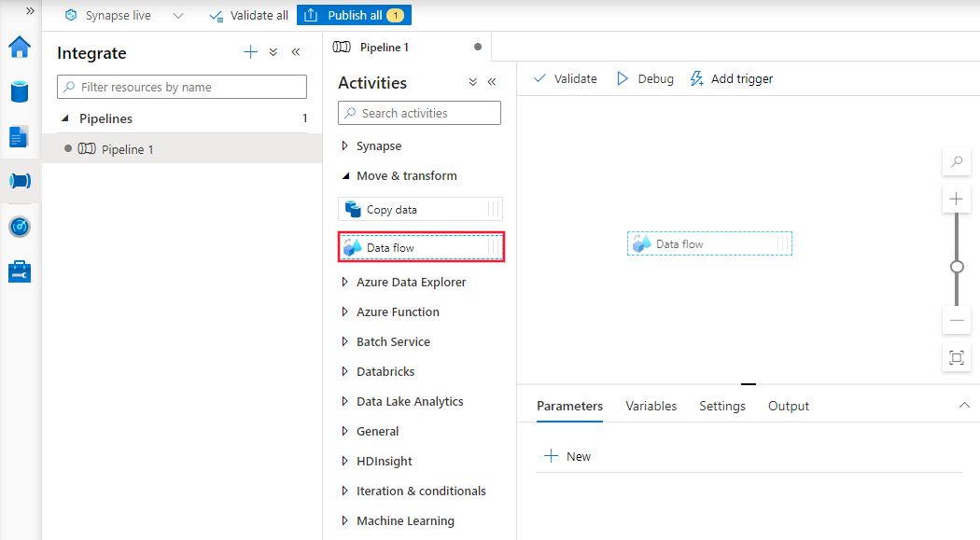Click the Publish all button

354,14
